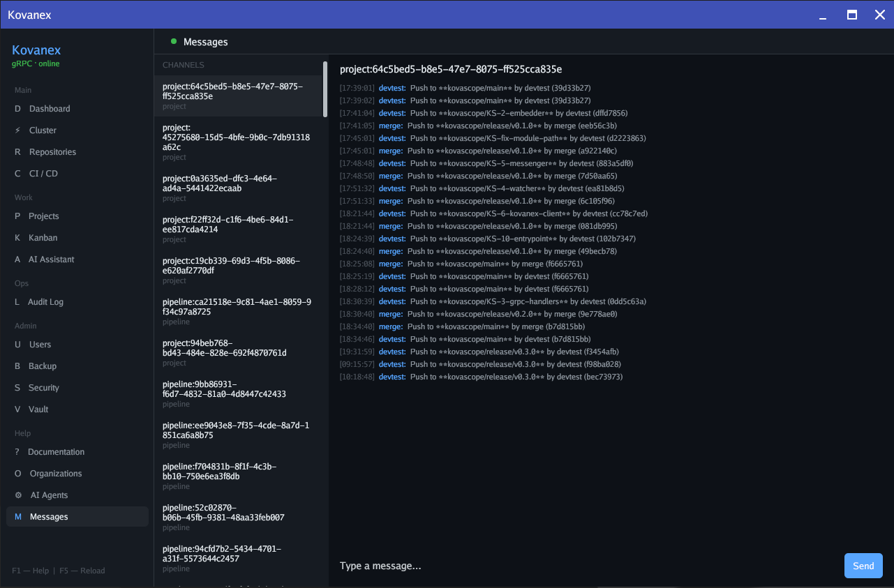Open the Vault section
Image resolution: width=894 pixels, height=588 pixels.
39,409
